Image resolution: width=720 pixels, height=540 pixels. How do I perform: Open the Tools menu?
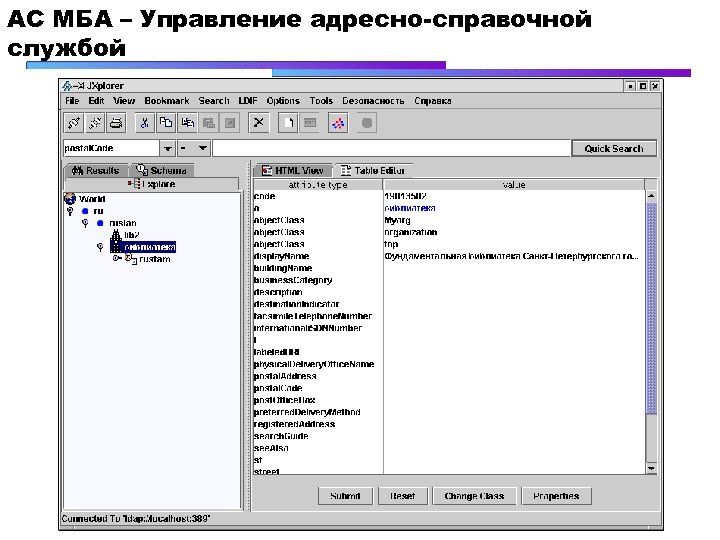[x=321, y=101]
